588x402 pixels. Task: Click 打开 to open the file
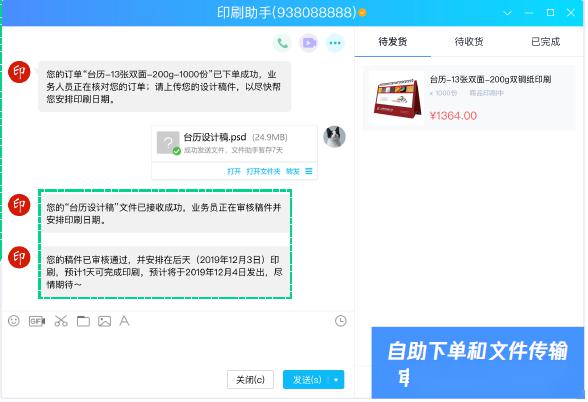point(234,171)
